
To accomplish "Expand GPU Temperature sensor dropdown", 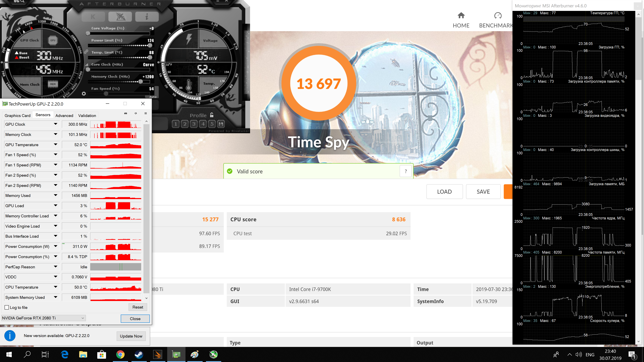I will pos(56,144).
